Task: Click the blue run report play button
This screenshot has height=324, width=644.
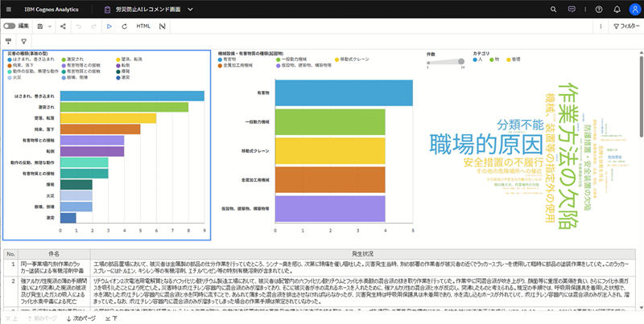Action: point(109,27)
